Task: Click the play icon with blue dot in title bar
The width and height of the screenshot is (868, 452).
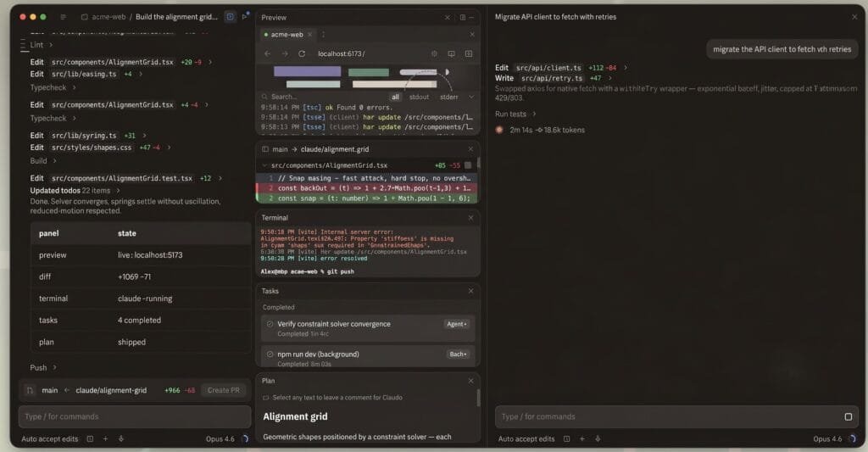Action: tap(245, 17)
